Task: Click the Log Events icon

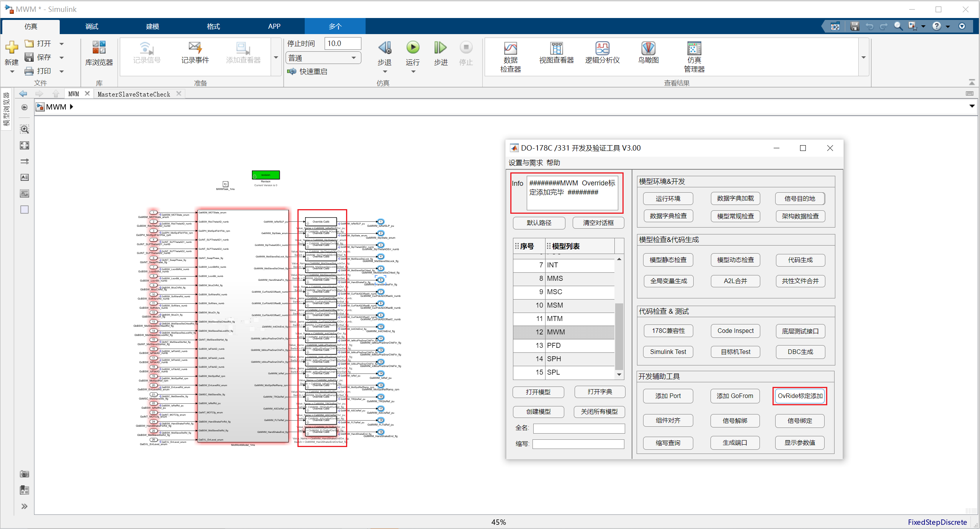Action: point(195,48)
